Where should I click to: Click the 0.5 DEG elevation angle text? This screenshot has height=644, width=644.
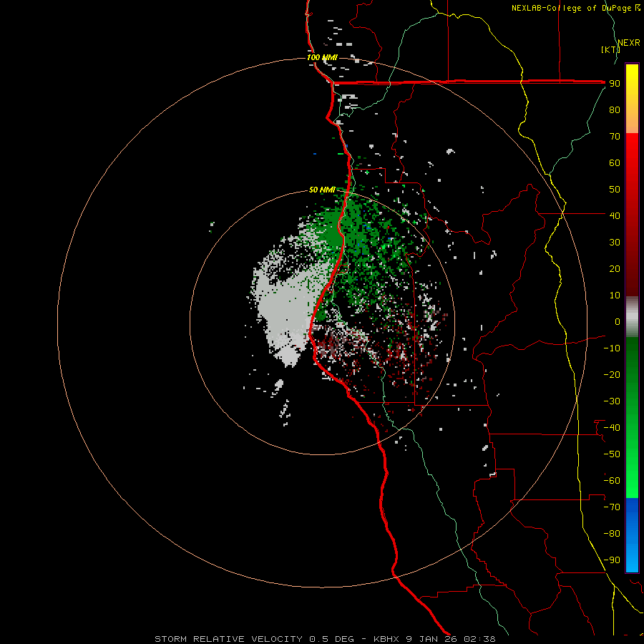click(x=331, y=639)
